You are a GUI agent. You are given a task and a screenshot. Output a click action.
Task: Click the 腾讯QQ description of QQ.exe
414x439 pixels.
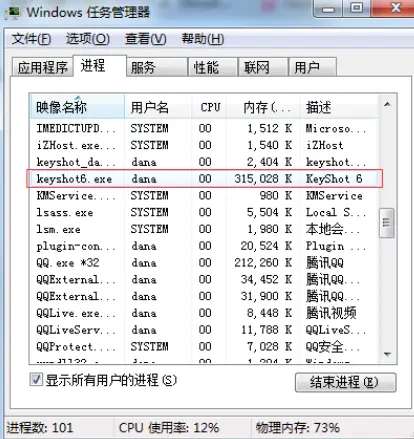[x=325, y=263]
